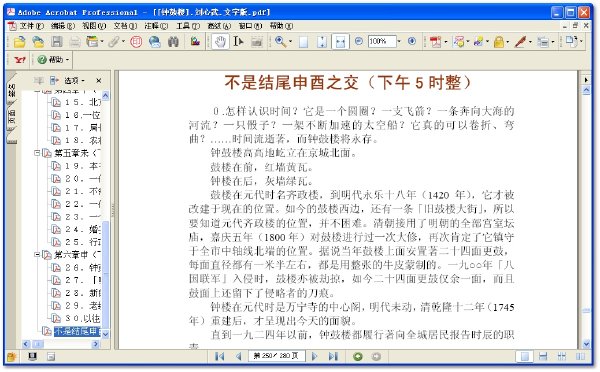Select the Hand tool
The width and height of the screenshot is (600, 372).
220,41
